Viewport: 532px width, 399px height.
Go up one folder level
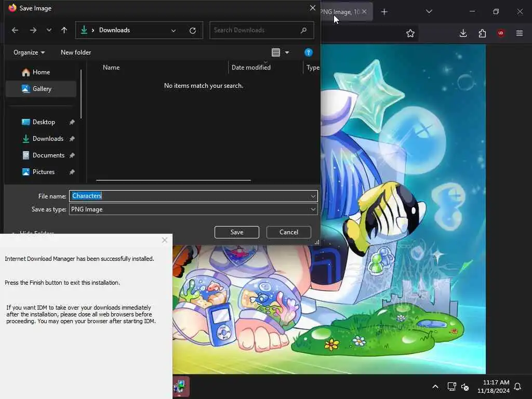(64, 30)
